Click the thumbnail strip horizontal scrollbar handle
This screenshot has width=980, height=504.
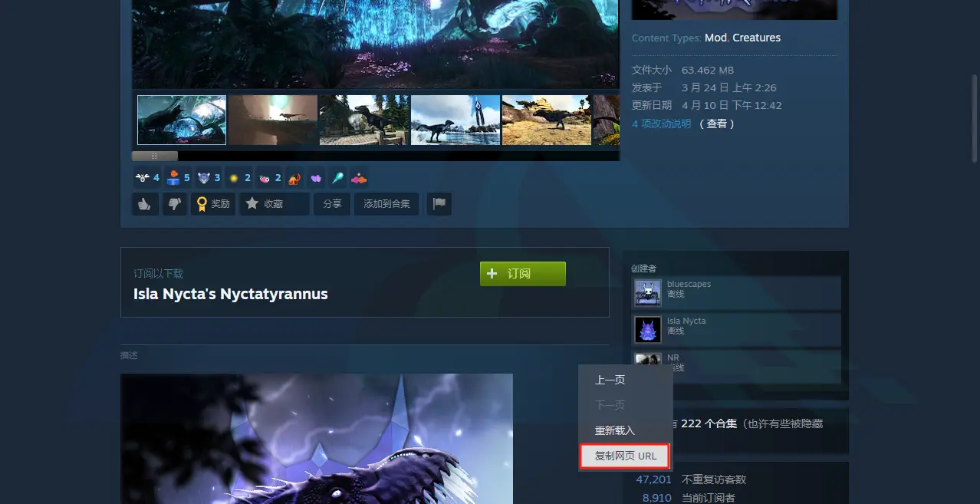click(x=155, y=156)
